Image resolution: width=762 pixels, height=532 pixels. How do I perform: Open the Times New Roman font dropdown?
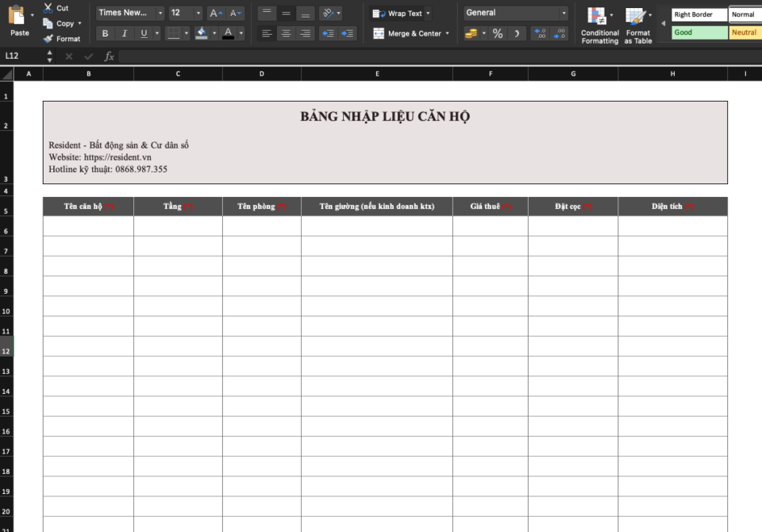[x=160, y=13]
